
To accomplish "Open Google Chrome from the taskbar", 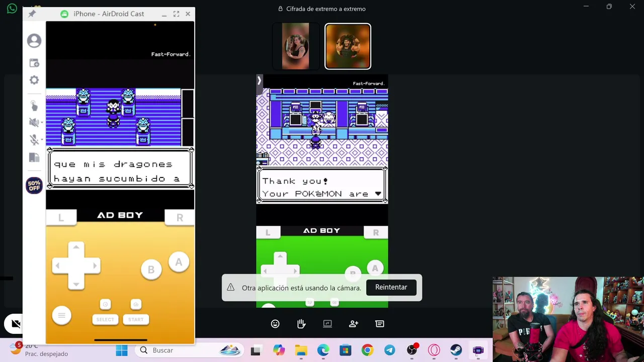I will [x=367, y=350].
